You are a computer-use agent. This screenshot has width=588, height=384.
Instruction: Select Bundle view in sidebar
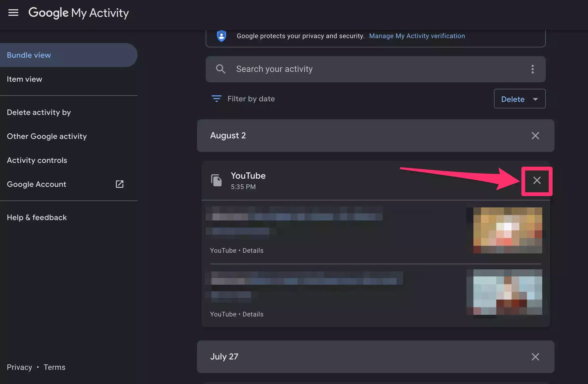[69, 55]
